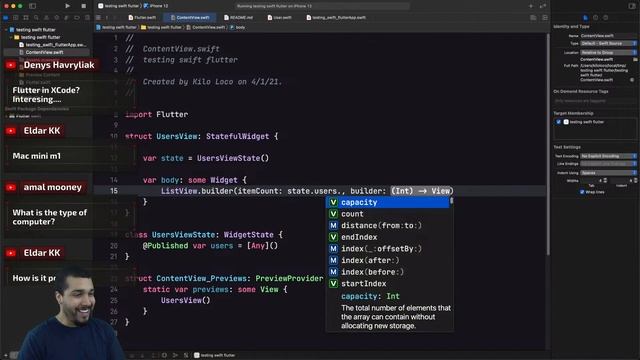
Task: Click the body item in the jump bar
Action: point(238,27)
